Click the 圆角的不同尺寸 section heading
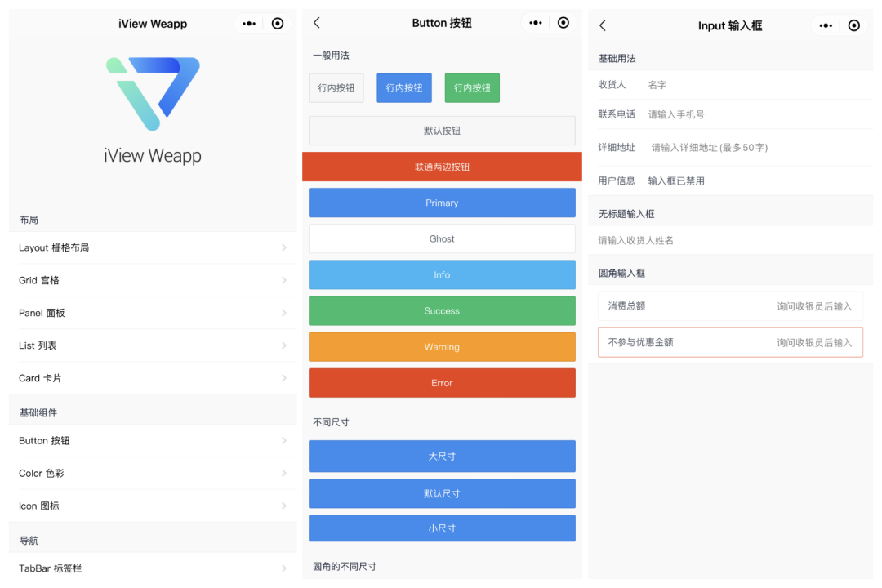 [345, 567]
